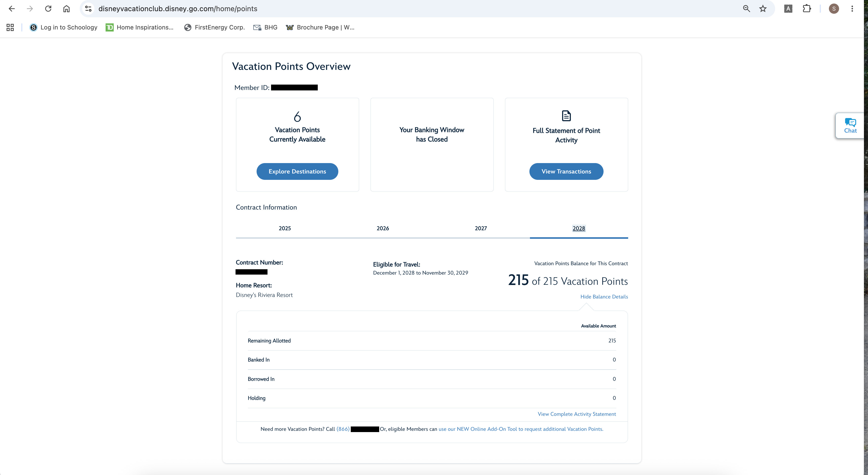This screenshot has height=475, width=868.
Task: Click the Contract Information heading
Action: pos(266,207)
